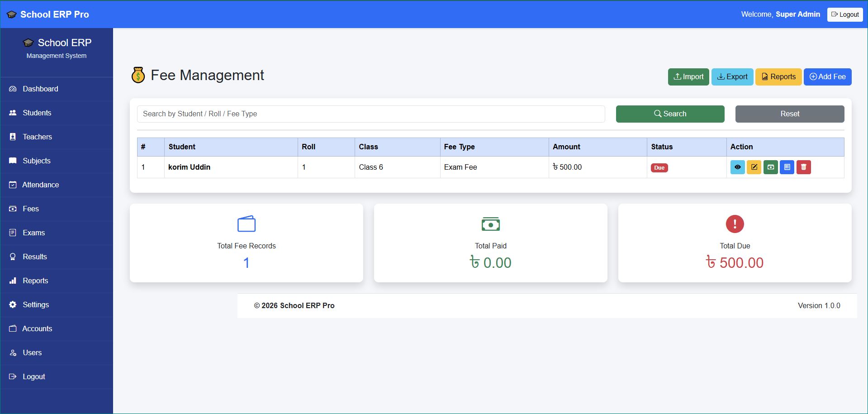
Task: Click the red exclamation icon on Total Due
Action: click(x=735, y=224)
